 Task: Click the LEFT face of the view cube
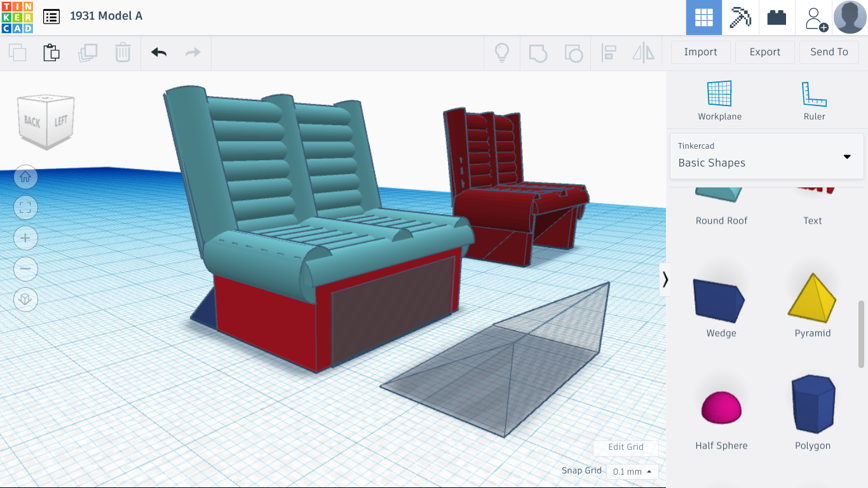pyautogui.click(x=62, y=120)
